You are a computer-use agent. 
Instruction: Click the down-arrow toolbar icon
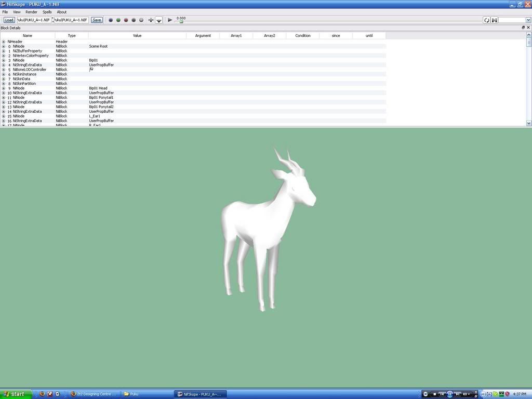coord(158,20)
